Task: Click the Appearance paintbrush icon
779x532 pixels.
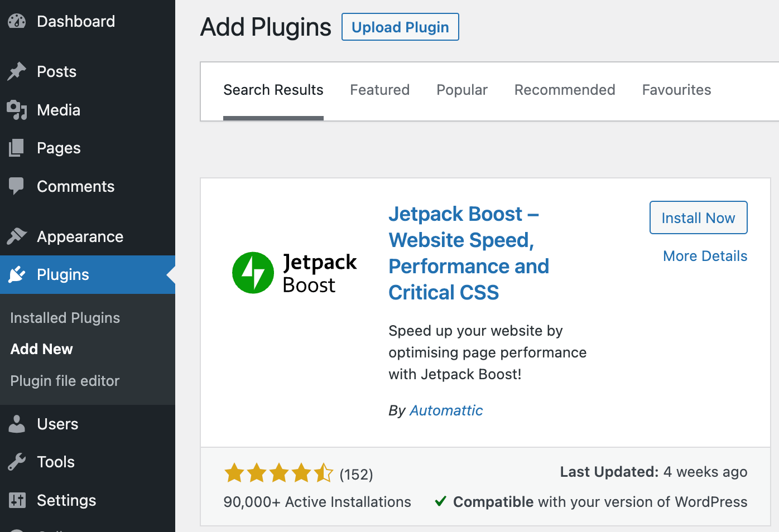Action: (17, 236)
